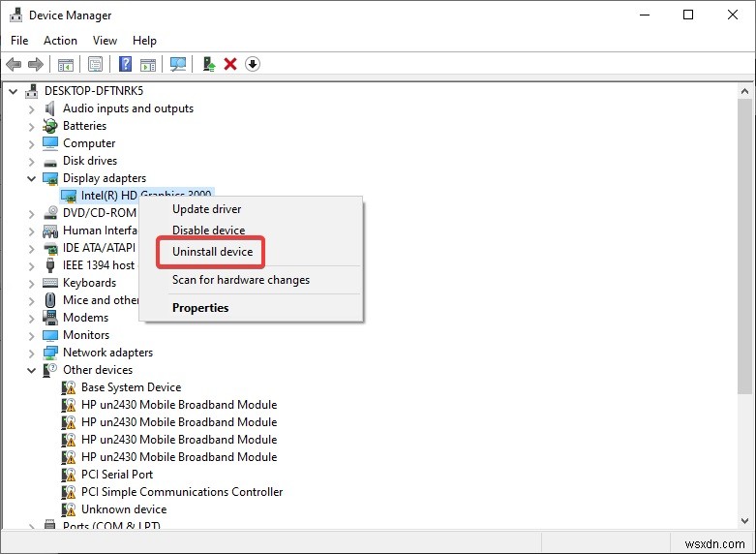
Task: Click the Modems category icon
Action: (x=50, y=318)
